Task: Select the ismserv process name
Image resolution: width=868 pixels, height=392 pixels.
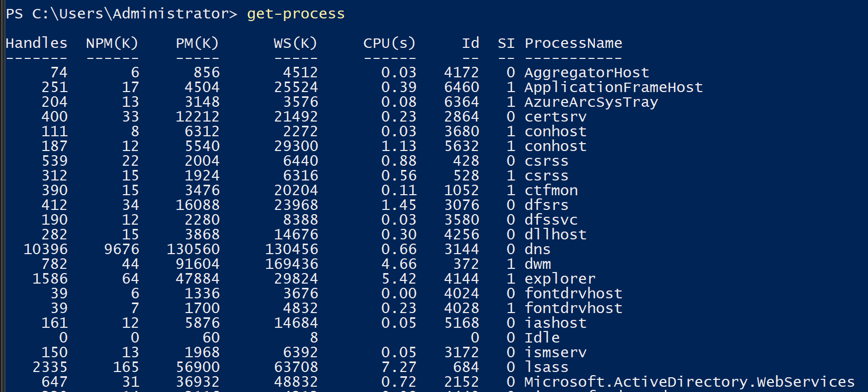Action: click(x=555, y=353)
